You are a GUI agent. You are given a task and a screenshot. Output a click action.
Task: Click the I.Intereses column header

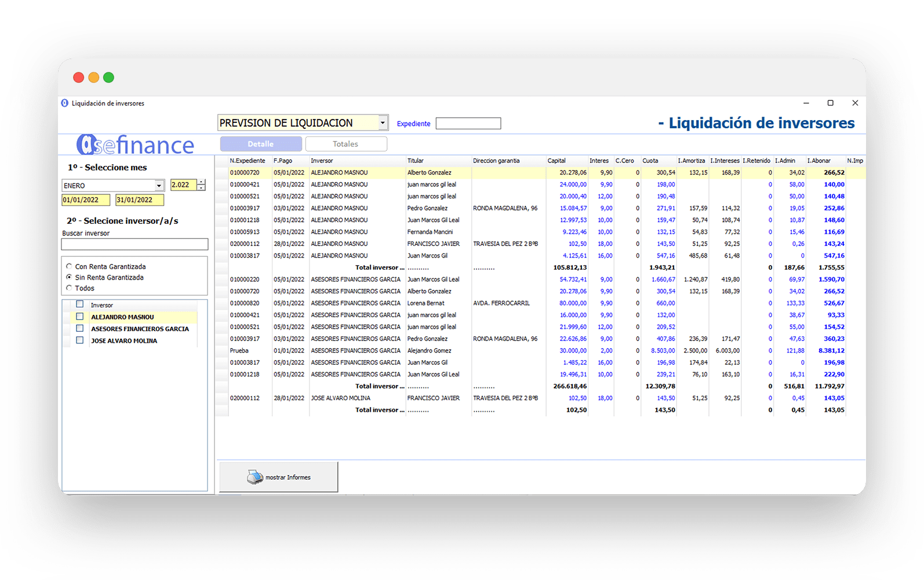pyautogui.click(x=725, y=161)
